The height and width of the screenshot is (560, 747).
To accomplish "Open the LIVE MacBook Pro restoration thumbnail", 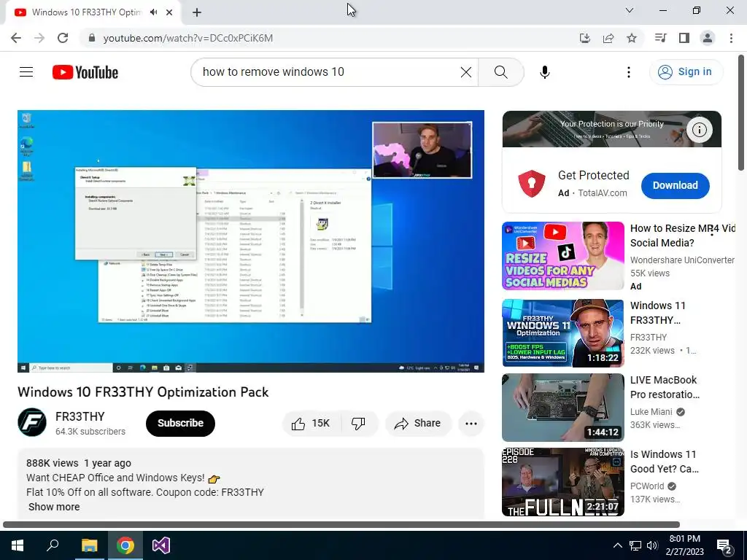I will pyautogui.click(x=562, y=408).
